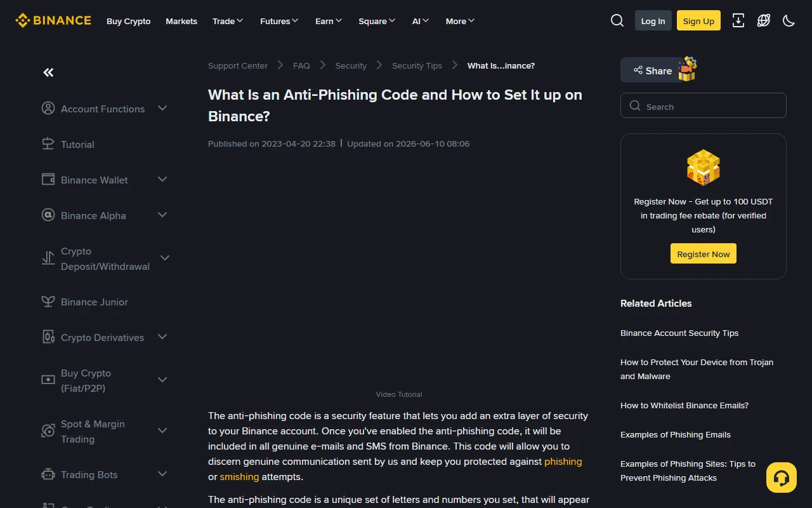Click the Binance Alpha icon
Screen dimensions: 812x508
coord(48,215)
